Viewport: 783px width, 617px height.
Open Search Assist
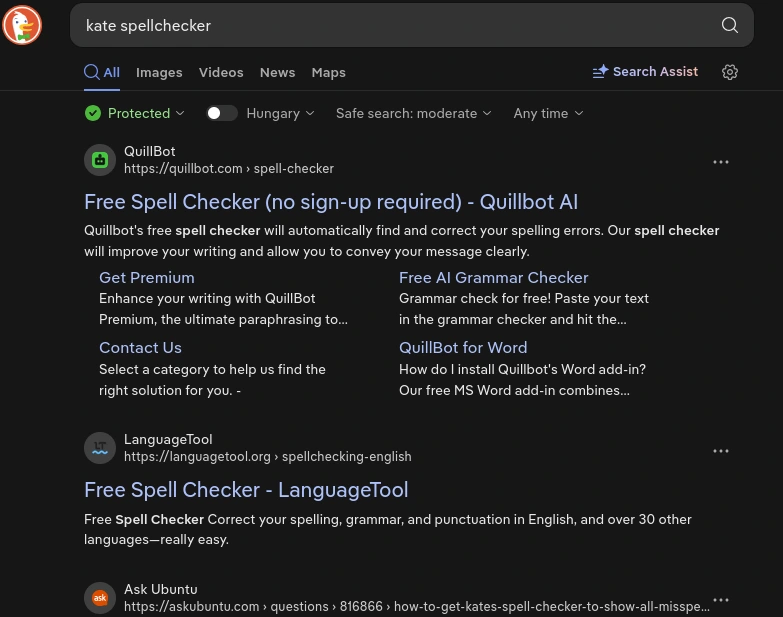point(645,71)
